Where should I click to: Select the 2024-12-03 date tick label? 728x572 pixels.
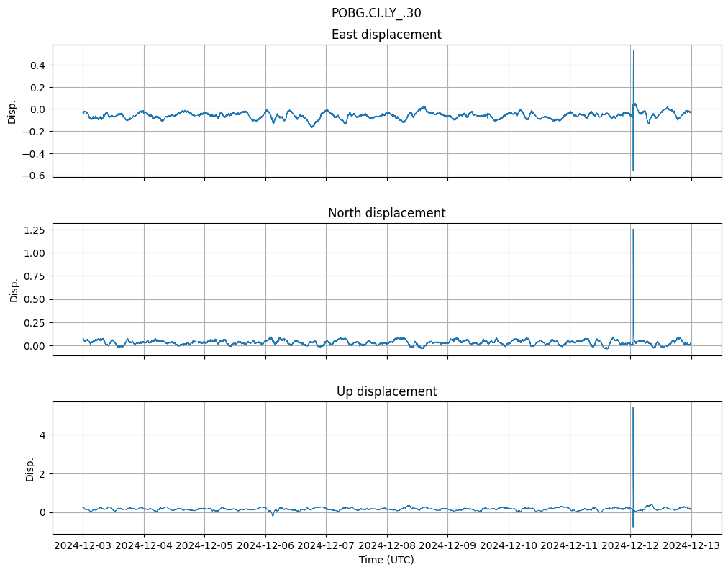coord(83,546)
